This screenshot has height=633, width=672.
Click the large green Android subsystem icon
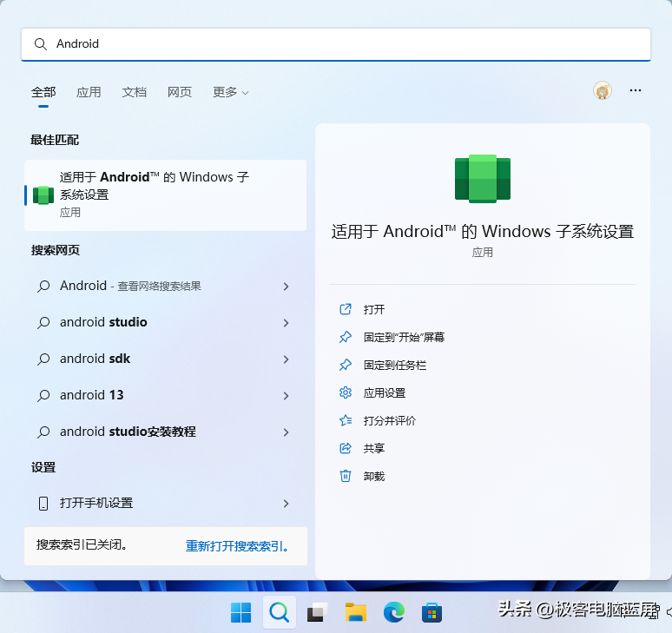(x=483, y=179)
